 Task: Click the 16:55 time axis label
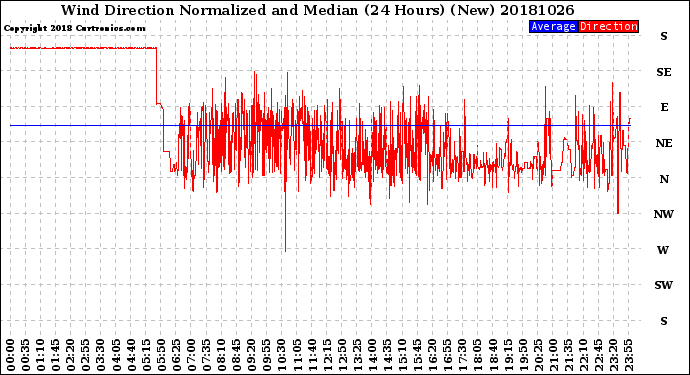[x=447, y=355]
